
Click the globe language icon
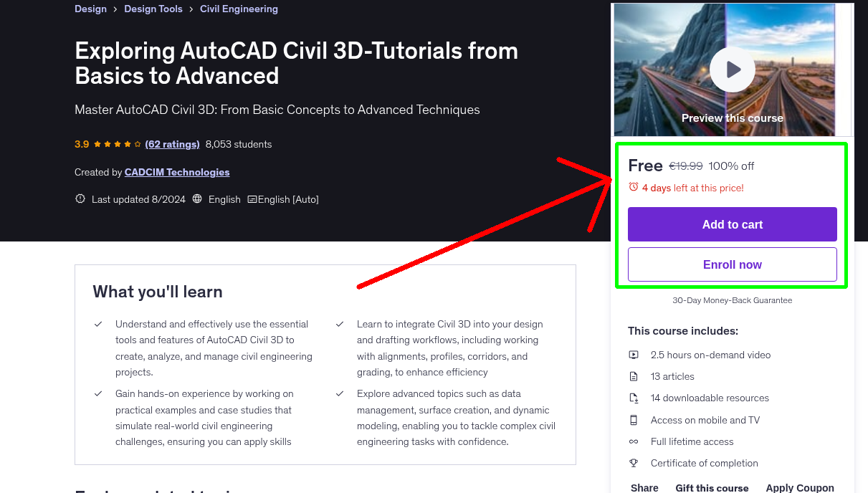tap(197, 199)
